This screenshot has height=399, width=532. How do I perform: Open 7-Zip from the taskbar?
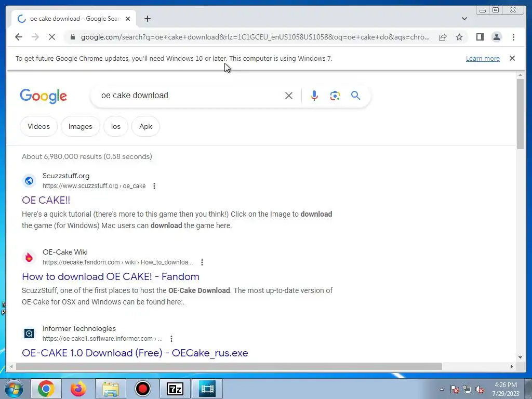(175, 389)
